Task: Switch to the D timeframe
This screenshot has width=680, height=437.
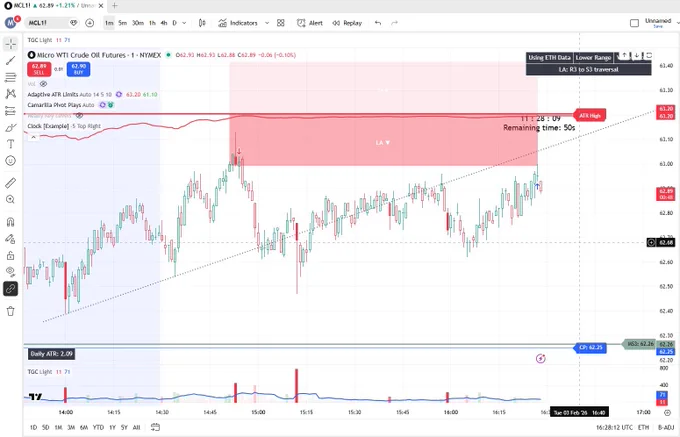Action: (x=174, y=23)
